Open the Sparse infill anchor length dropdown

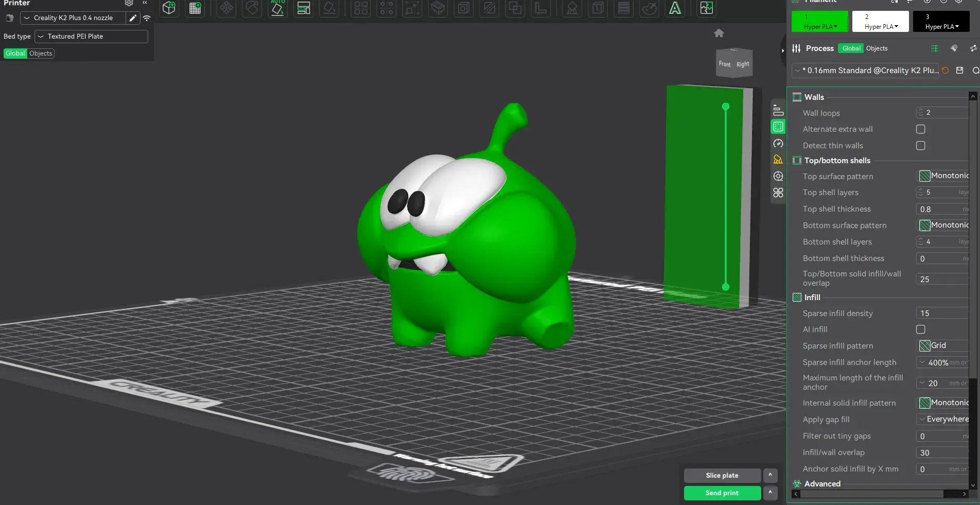pos(943,362)
